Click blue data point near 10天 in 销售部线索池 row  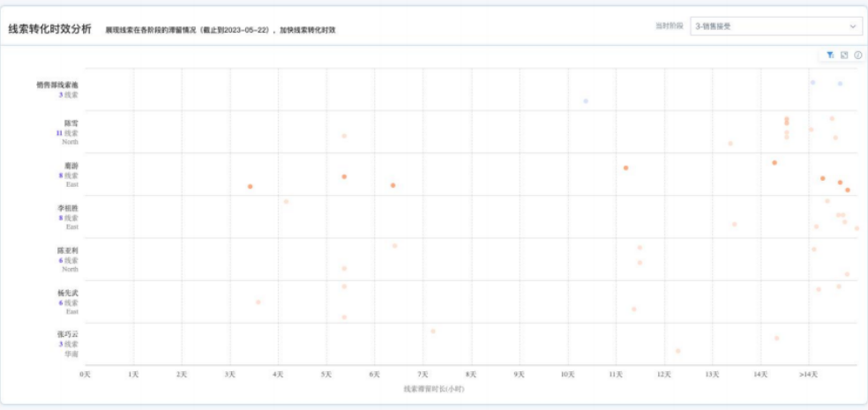[586, 101]
